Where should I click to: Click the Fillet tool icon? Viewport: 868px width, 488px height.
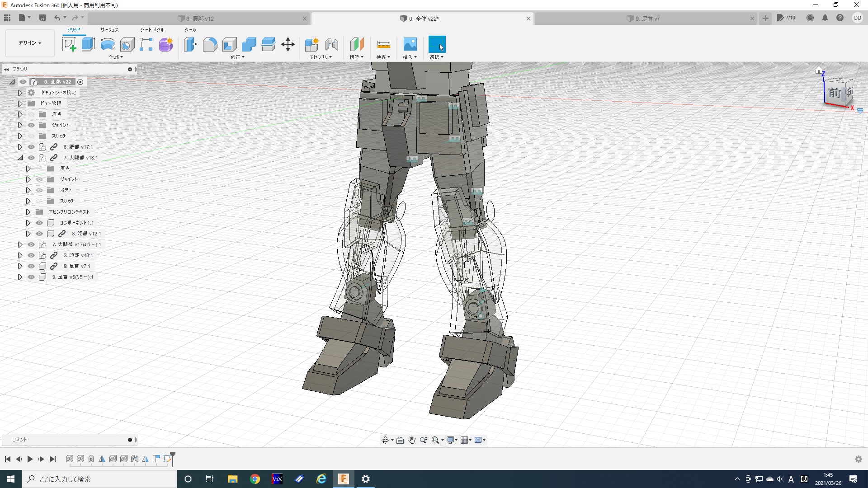pyautogui.click(x=210, y=44)
